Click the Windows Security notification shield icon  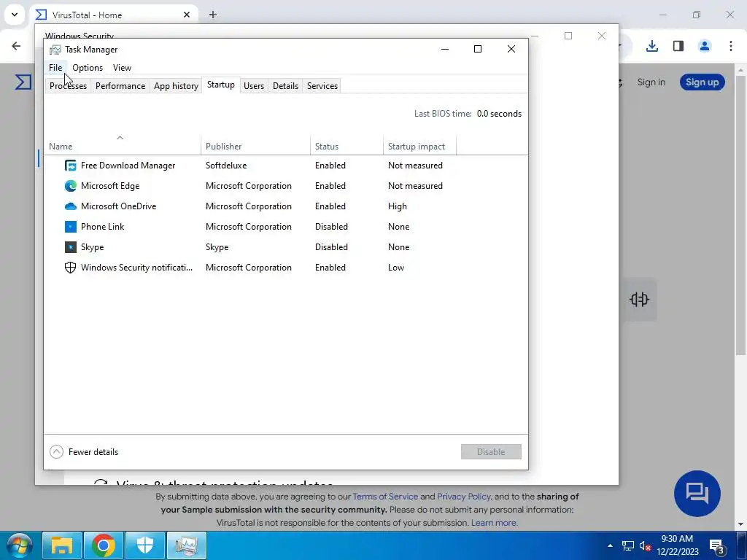pos(71,268)
